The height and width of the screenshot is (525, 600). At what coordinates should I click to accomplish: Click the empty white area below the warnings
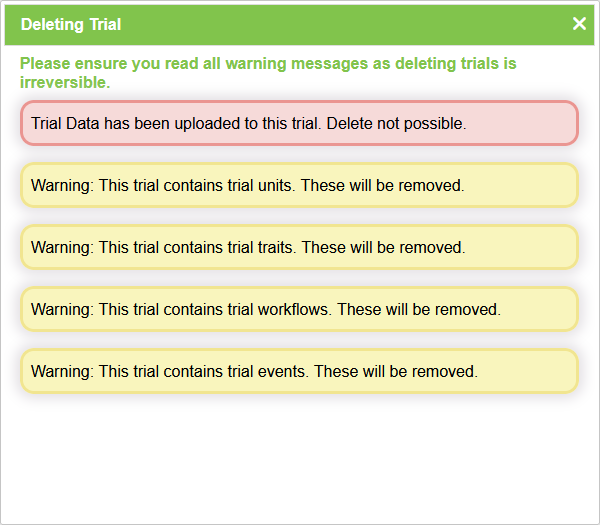pyautogui.click(x=300, y=455)
